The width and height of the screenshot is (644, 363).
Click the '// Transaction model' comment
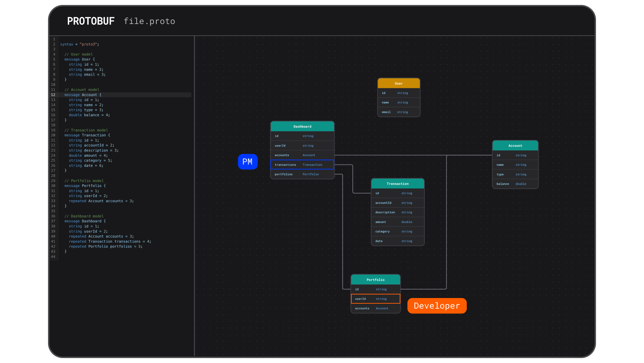tap(86, 130)
